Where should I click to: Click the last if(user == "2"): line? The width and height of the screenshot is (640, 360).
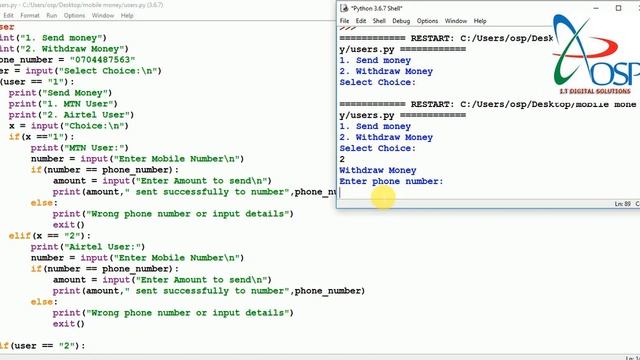(42, 346)
